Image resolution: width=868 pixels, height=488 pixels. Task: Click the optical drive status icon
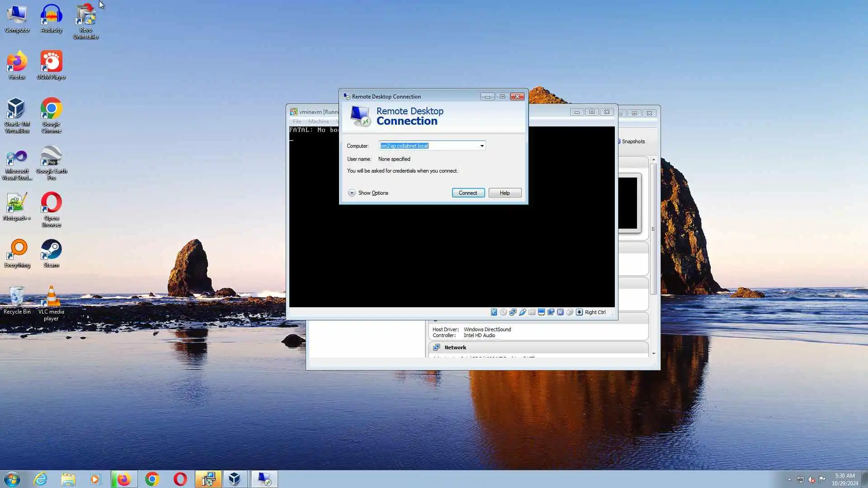tap(503, 312)
